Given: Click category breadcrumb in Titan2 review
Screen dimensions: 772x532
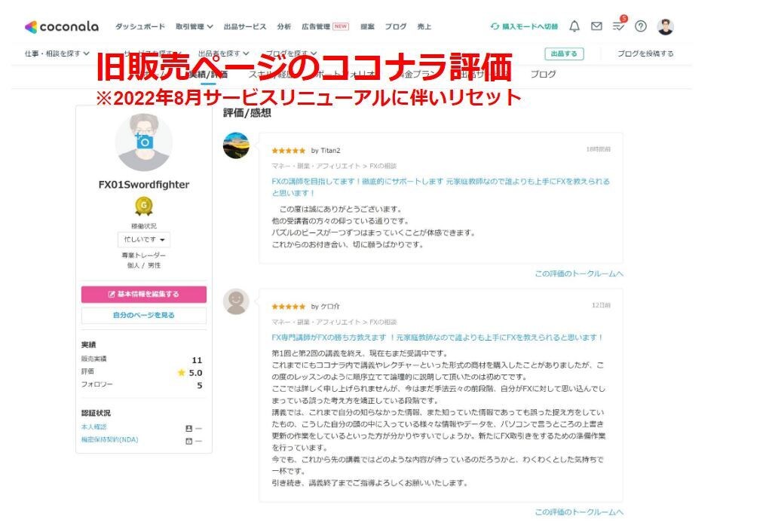Looking at the screenshot, I should point(334,166).
